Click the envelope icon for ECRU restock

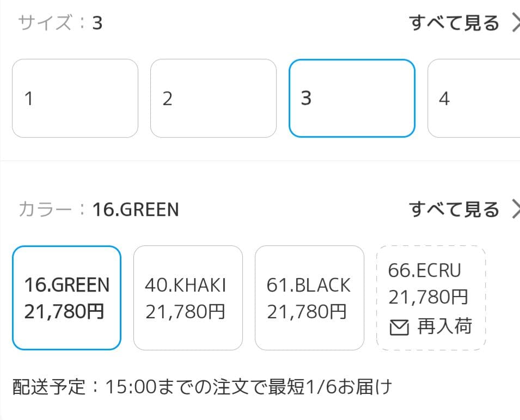pyautogui.click(x=399, y=328)
